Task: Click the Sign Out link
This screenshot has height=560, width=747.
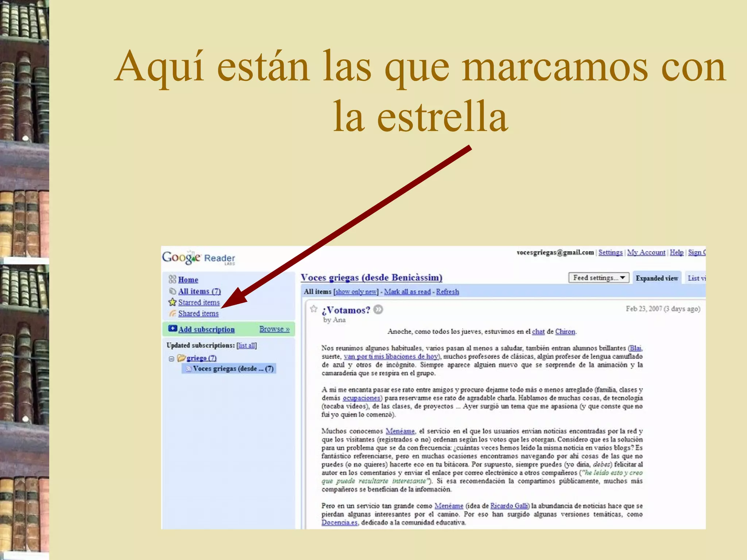Action: (x=697, y=252)
